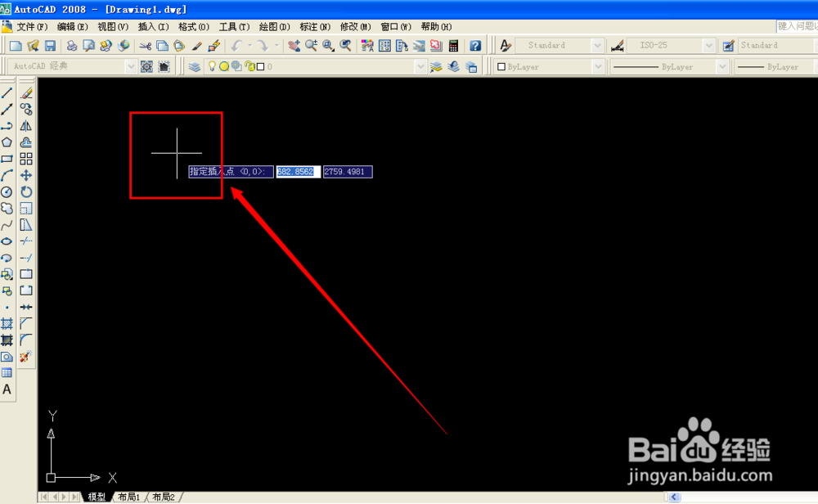Screen dimensions: 818x504
Task: Open the 编辑(E) menu
Action: (73, 27)
